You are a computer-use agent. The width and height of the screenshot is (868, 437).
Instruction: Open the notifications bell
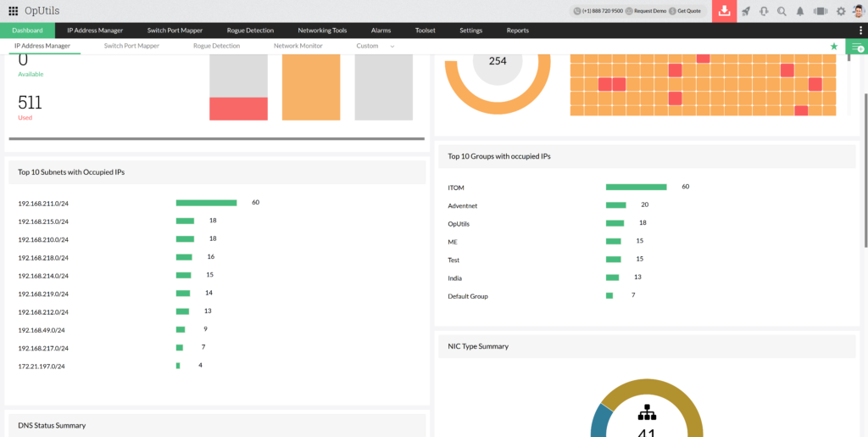(799, 11)
